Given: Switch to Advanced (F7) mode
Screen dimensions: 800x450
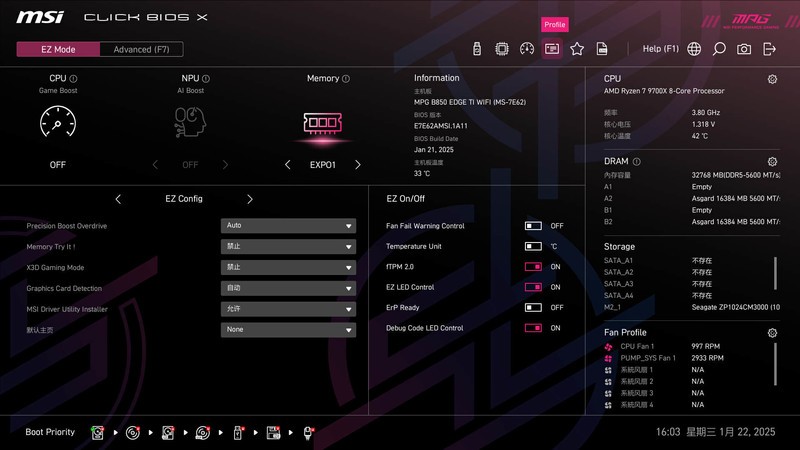Looking at the screenshot, I should pos(141,49).
